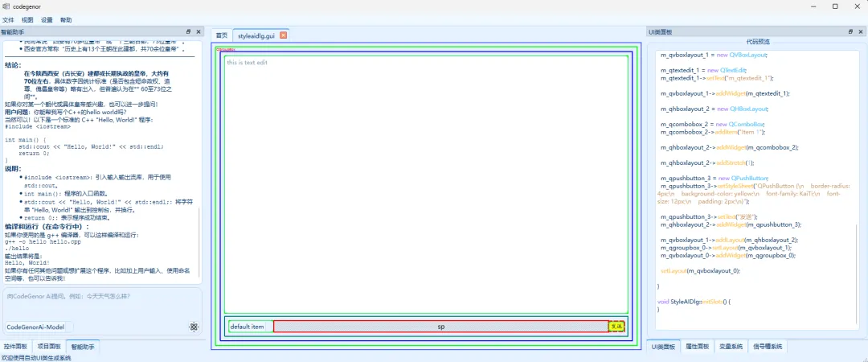Viewport: 868px width, 362px height.
Task: Click code line 'setLayout(m_qvboxlayout_0)'
Action: 700,270
